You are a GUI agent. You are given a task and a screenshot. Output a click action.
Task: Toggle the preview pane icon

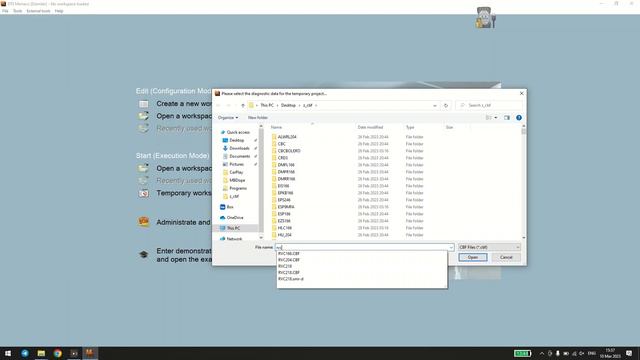coord(507,118)
